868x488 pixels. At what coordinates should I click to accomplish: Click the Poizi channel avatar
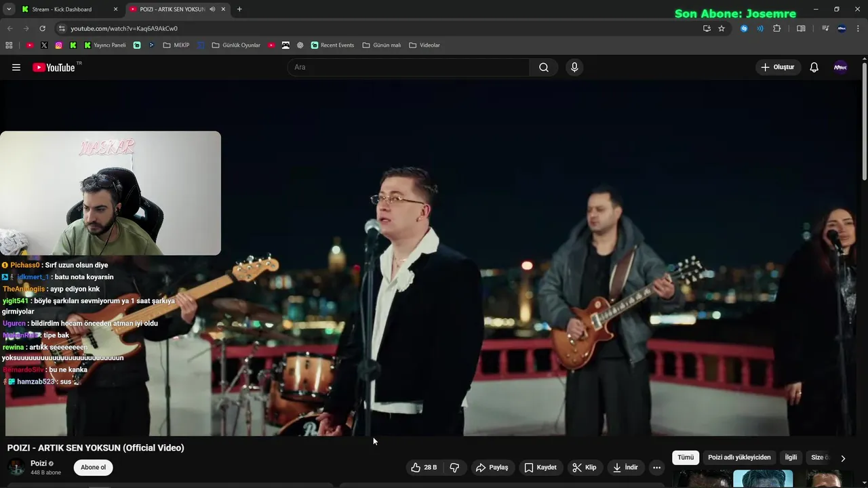[x=17, y=468]
